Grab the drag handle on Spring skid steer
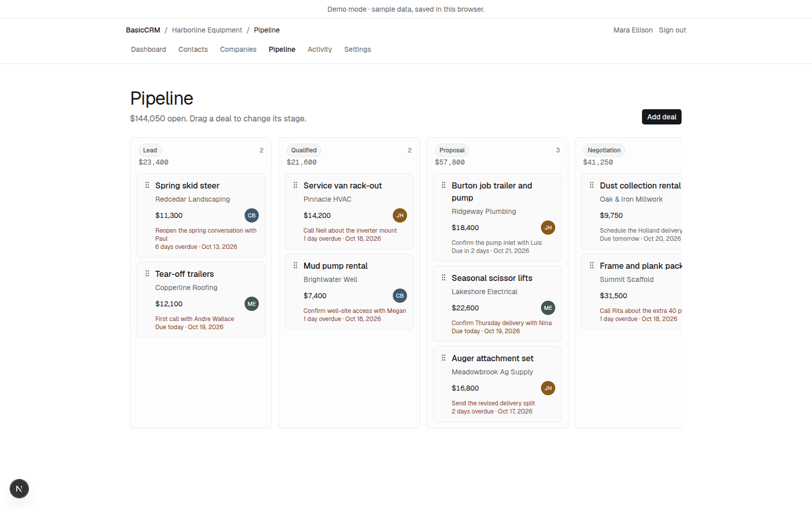812x508 pixels. (x=147, y=185)
